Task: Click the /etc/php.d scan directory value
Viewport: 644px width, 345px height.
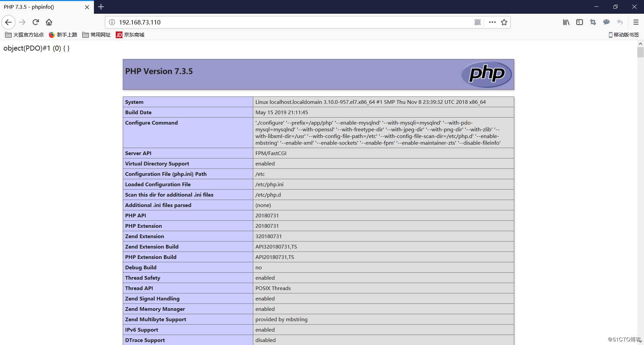Action: (x=268, y=195)
